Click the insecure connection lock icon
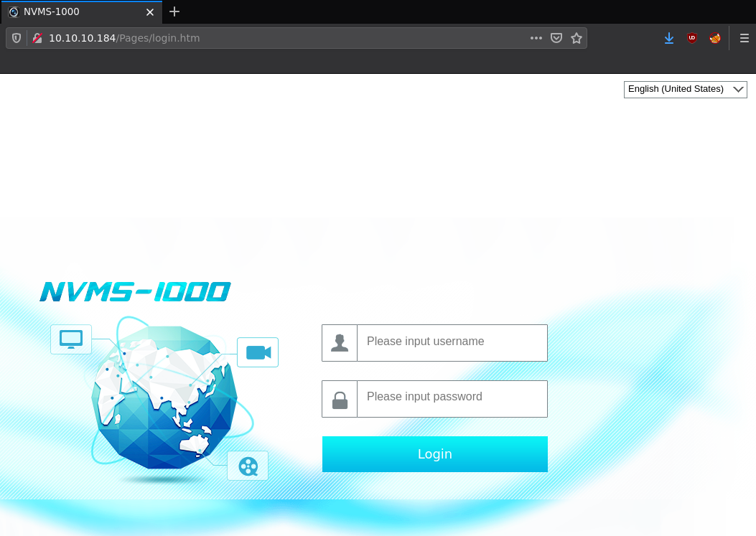This screenshot has width=756, height=536. click(37, 38)
